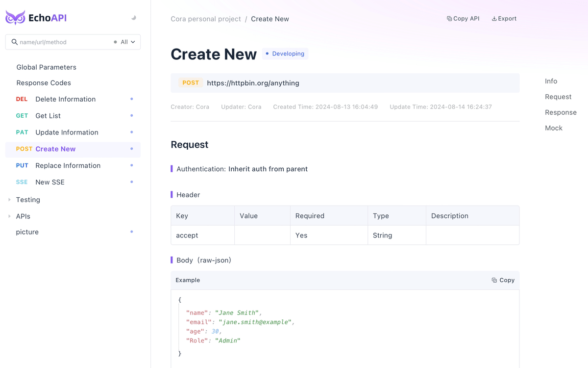The width and height of the screenshot is (588, 368).
Task: Click Inherit auth from parent text
Action: click(x=268, y=169)
